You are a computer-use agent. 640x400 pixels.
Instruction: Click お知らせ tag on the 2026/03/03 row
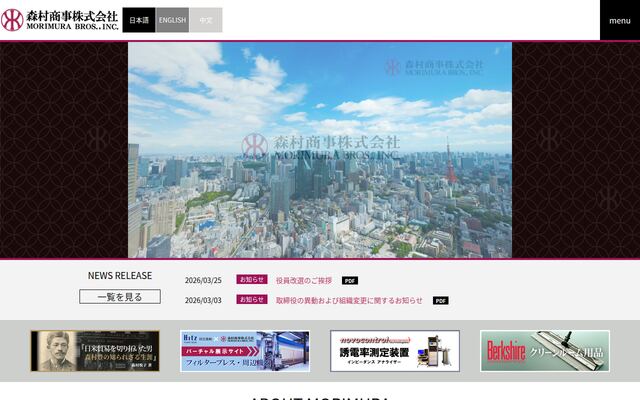(x=252, y=300)
